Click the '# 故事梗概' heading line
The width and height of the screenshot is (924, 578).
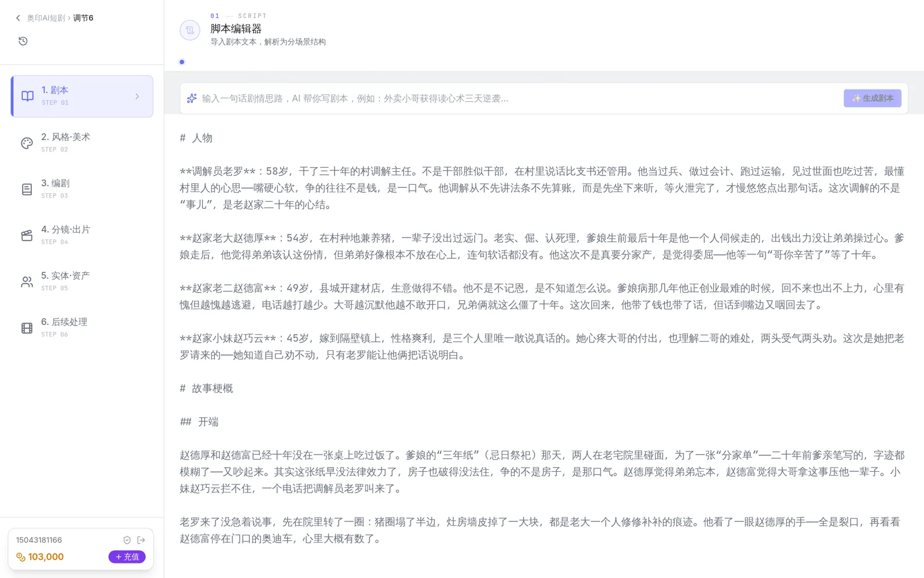pos(206,388)
